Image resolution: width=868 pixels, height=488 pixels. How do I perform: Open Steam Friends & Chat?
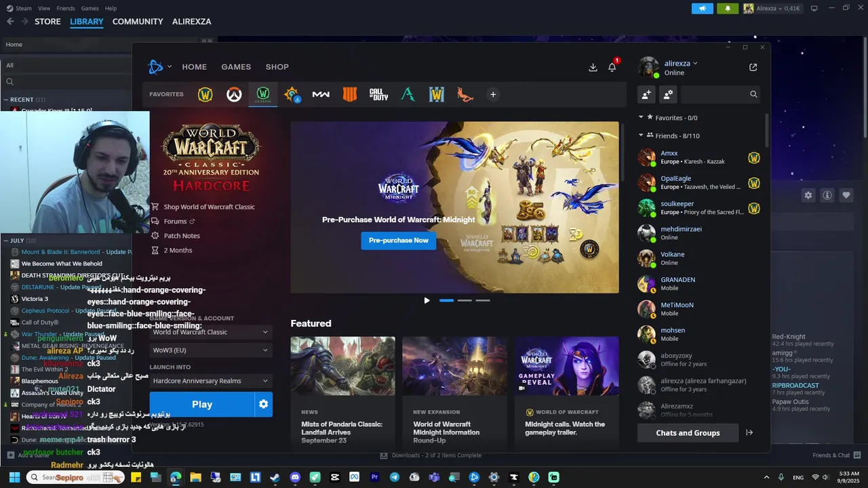pos(836,455)
